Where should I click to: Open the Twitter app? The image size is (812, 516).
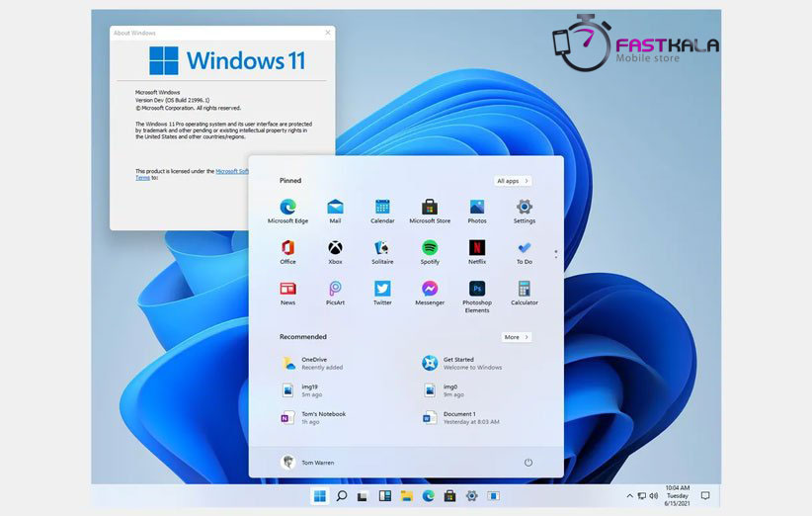point(382,293)
